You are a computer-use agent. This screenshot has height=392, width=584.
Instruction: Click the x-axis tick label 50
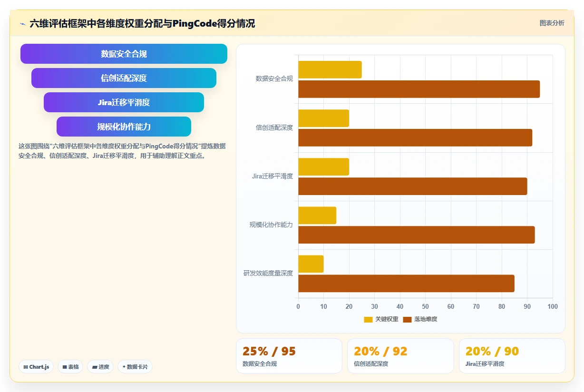(x=425, y=307)
